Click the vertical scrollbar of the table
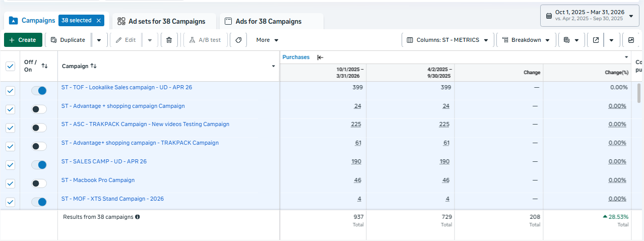This screenshot has width=644, height=241. [x=640, y=93]
